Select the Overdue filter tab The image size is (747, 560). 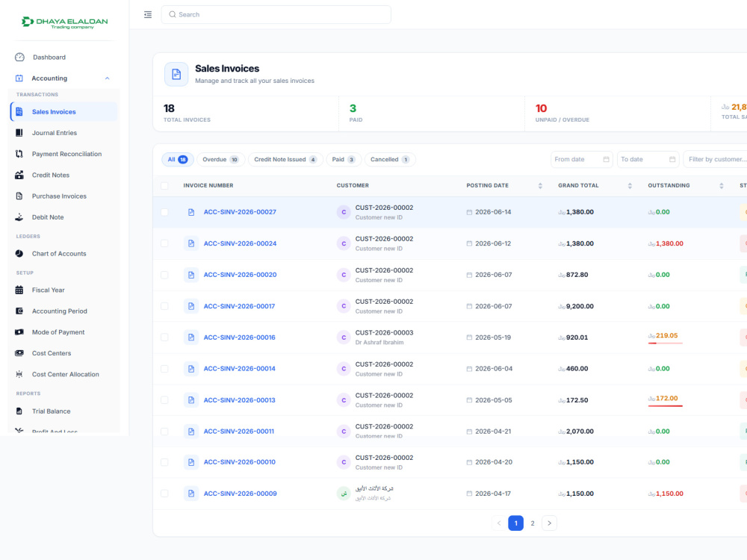pyautogui.click(x=220, y=160)
